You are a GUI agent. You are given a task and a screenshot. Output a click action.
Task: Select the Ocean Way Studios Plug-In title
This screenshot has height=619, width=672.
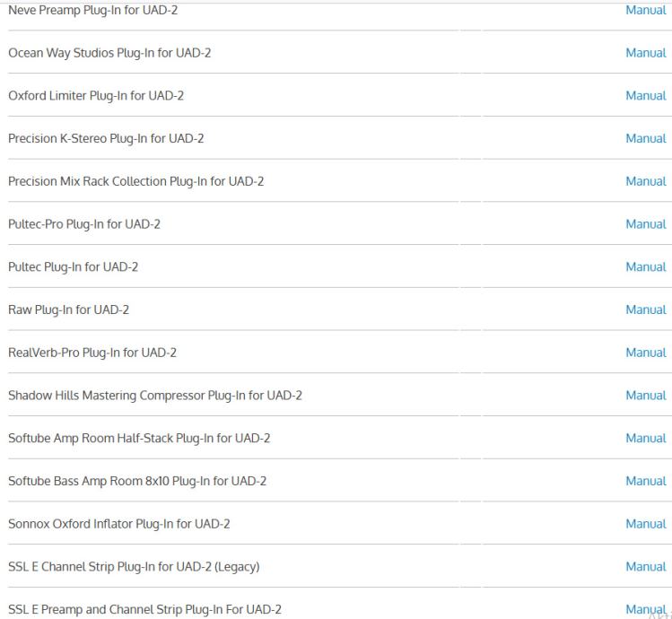pos(109,53)
